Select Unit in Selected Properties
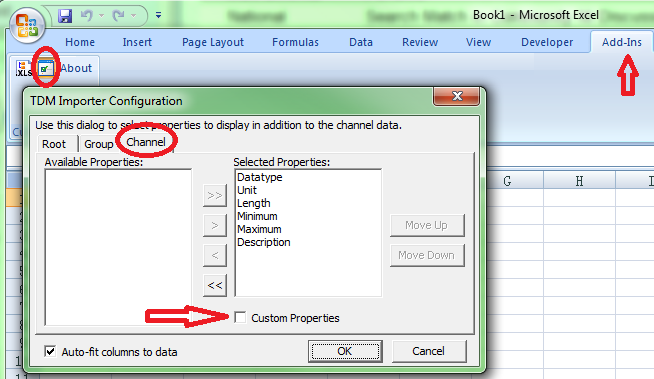 coord(247,190)
